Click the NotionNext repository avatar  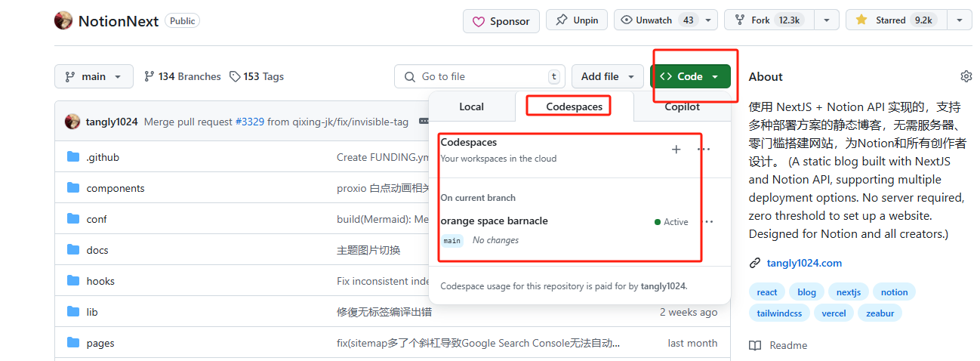coord(63,20)
